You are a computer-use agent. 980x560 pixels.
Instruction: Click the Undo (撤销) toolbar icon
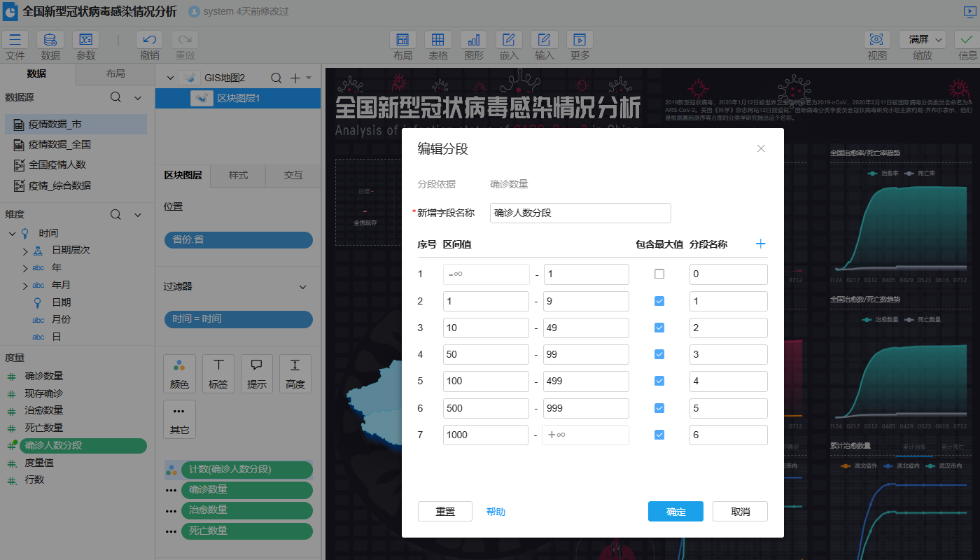click(x=150, y=41)
